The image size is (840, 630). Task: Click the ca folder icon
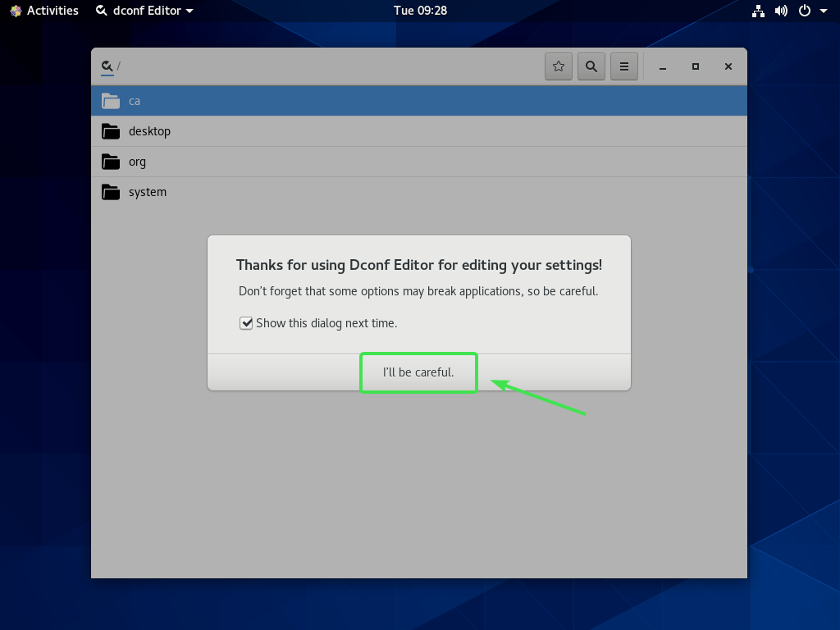tap(111, 101)
